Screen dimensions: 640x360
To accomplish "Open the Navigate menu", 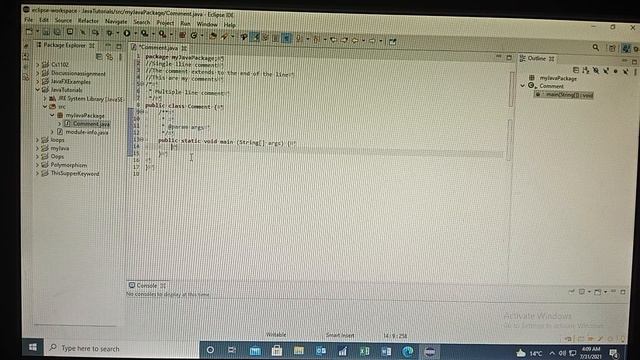I will [x=116, y=21].
